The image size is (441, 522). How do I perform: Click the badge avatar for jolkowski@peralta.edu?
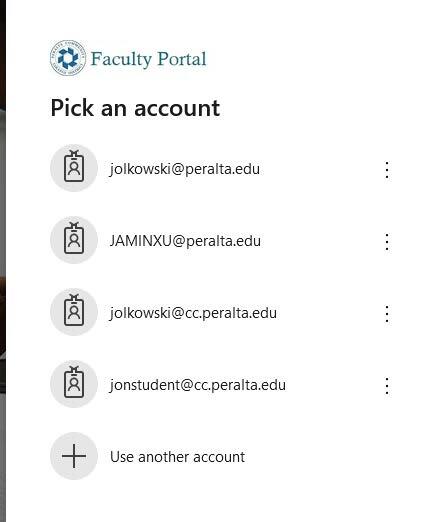point(74,168)
